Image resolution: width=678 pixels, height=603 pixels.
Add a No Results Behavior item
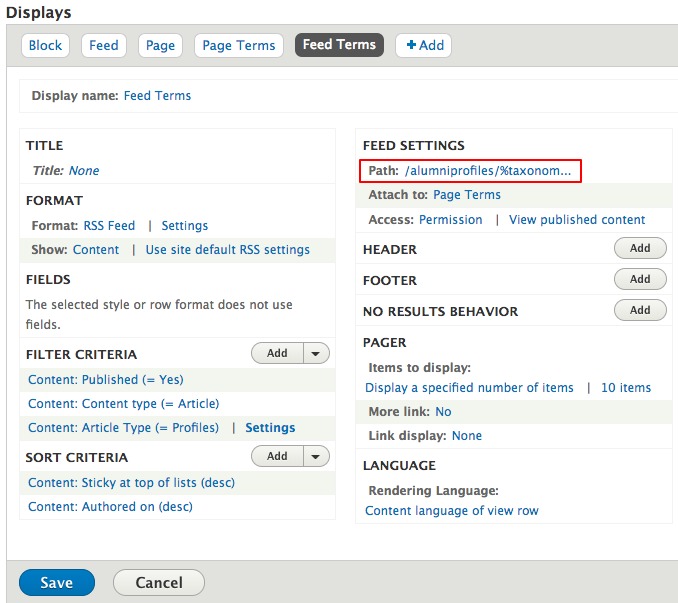click(640, 311)
